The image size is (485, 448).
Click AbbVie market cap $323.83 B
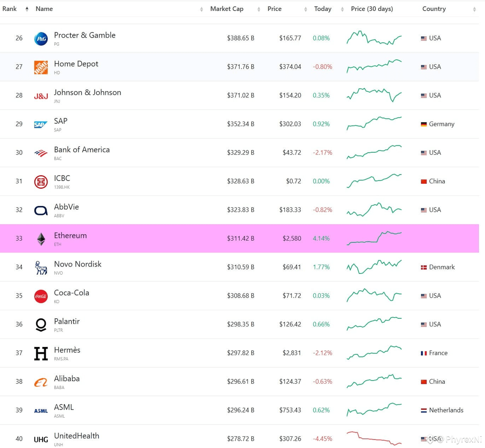pyautogui.click(x=240, y=210)
